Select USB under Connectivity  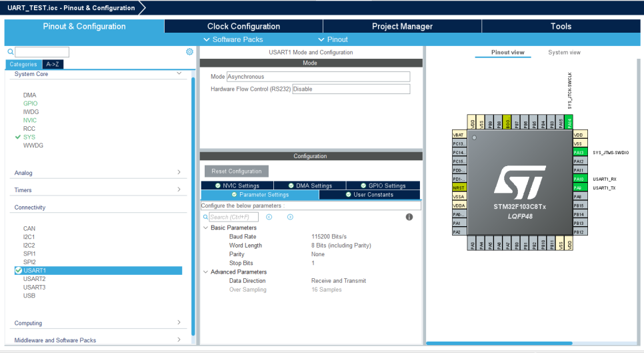[x=29, y=296]
